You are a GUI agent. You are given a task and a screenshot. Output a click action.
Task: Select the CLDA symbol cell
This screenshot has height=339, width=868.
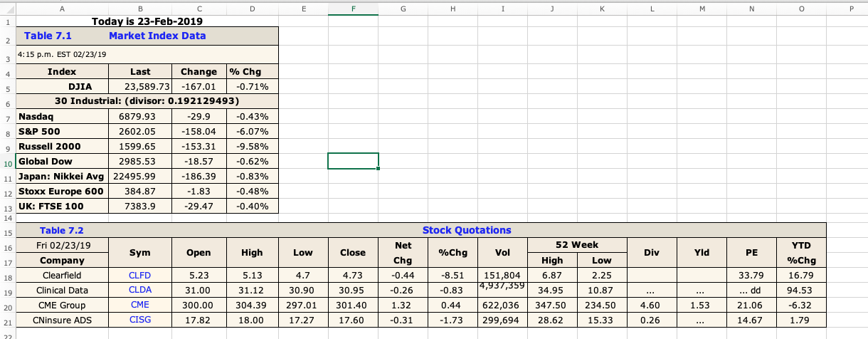click(x=140, y=291)
